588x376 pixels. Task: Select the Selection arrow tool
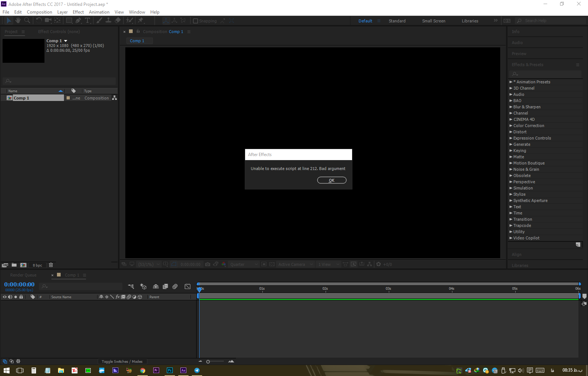(9, 21)
